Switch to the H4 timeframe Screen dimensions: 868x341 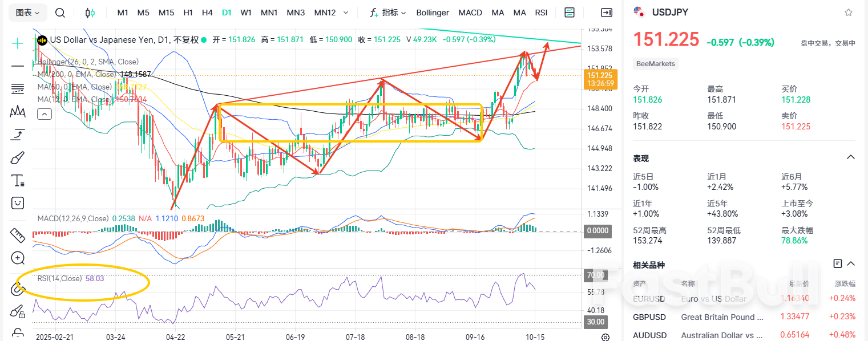point(207,13)
